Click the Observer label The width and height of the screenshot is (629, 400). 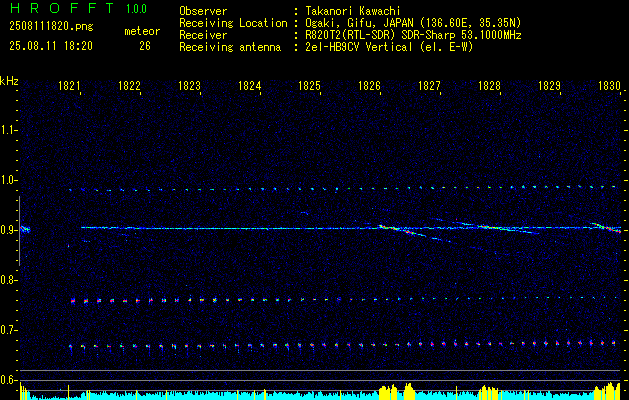click(x=203, y=11)
